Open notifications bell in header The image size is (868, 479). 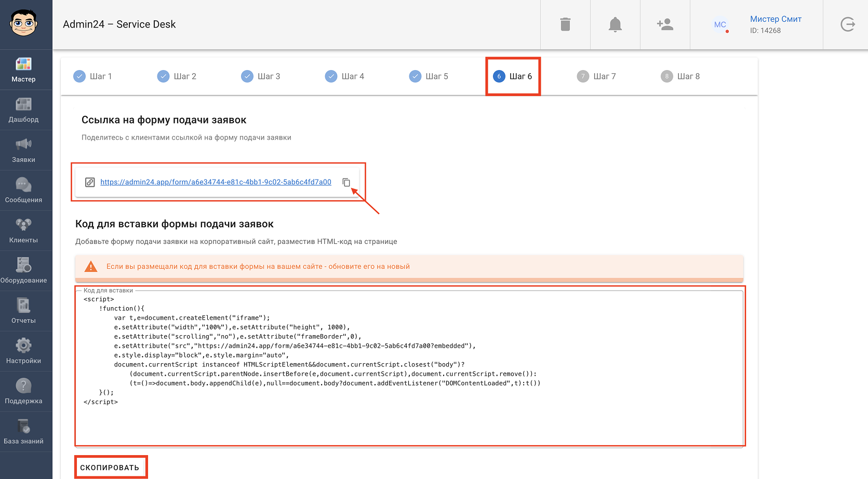click(615, 24)
